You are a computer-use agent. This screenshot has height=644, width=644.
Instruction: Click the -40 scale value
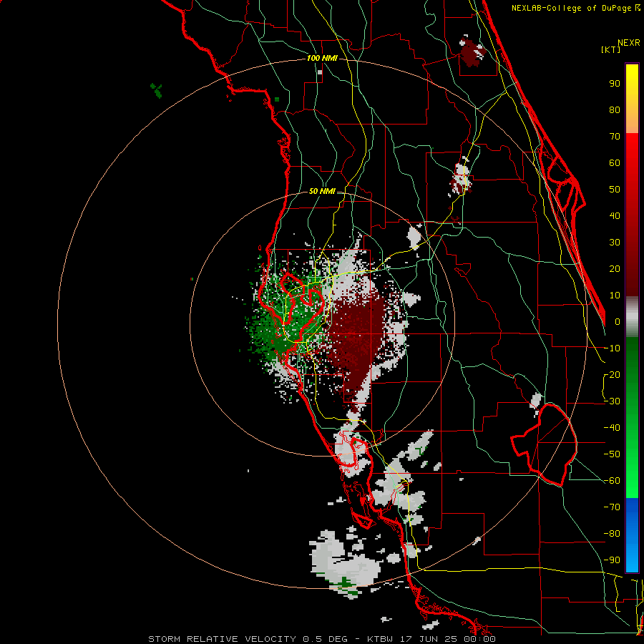pyautogui.click(x=613, y=428)
